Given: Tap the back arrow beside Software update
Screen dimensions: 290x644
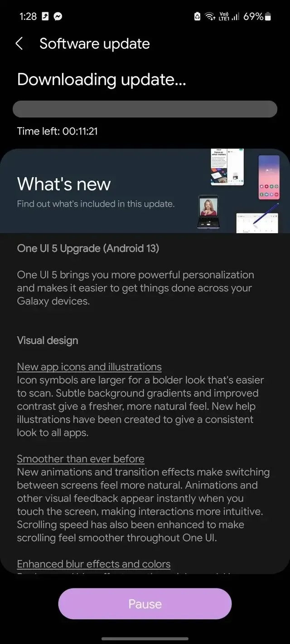Looking at the screenshot, I should pos(19,43).
